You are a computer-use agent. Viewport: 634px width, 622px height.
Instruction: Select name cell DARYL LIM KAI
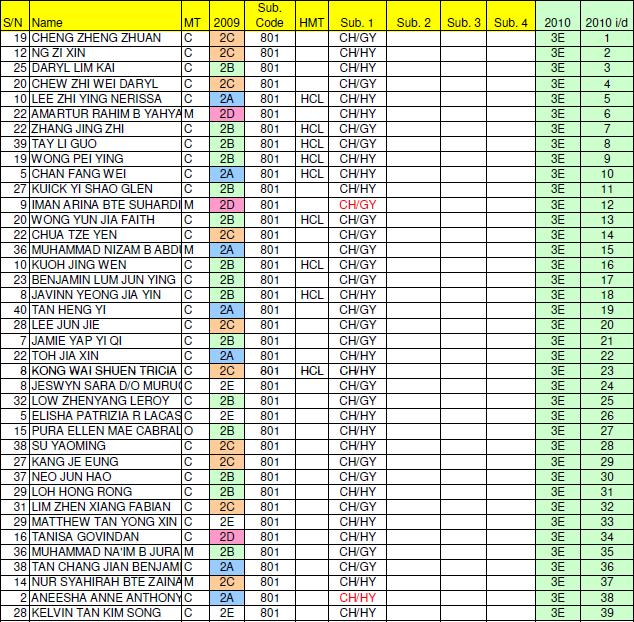pyautogui.click(x=105, y=68)
